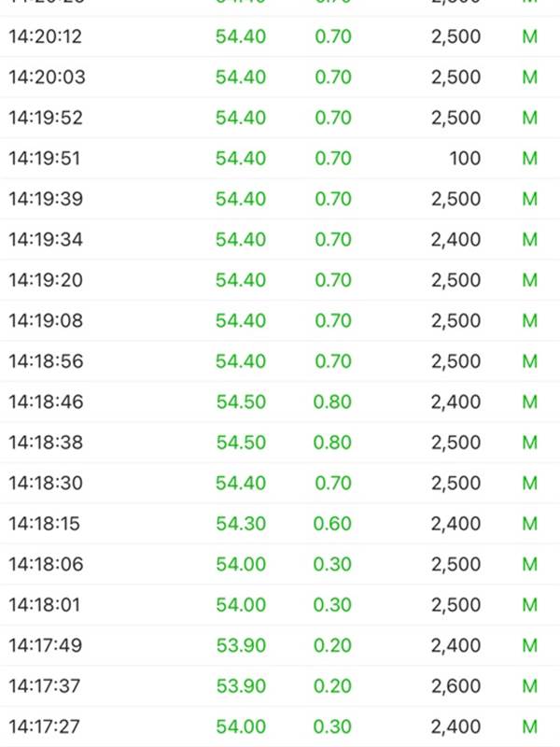This screenshot has height=747, width=560.
Task: Select the 14:18:30 trade entry
Action: [280, 483]
